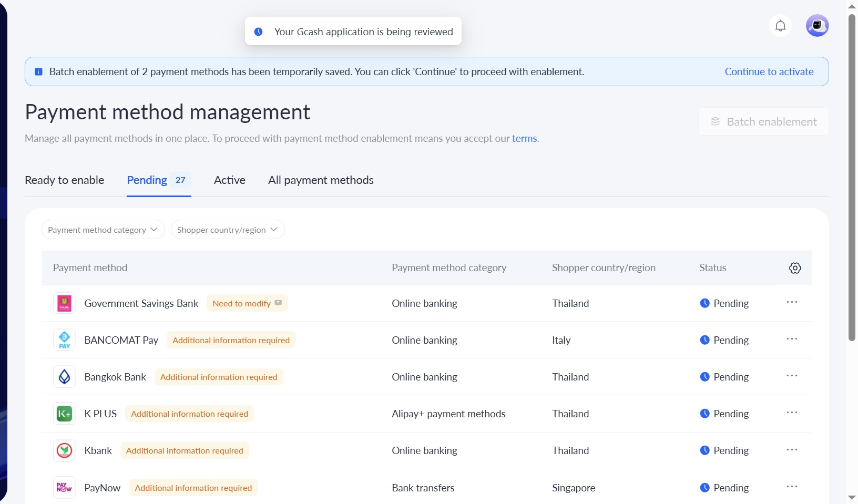Open more options for Government Savings Bank
The image size is (858, 504).
[792, 302]
